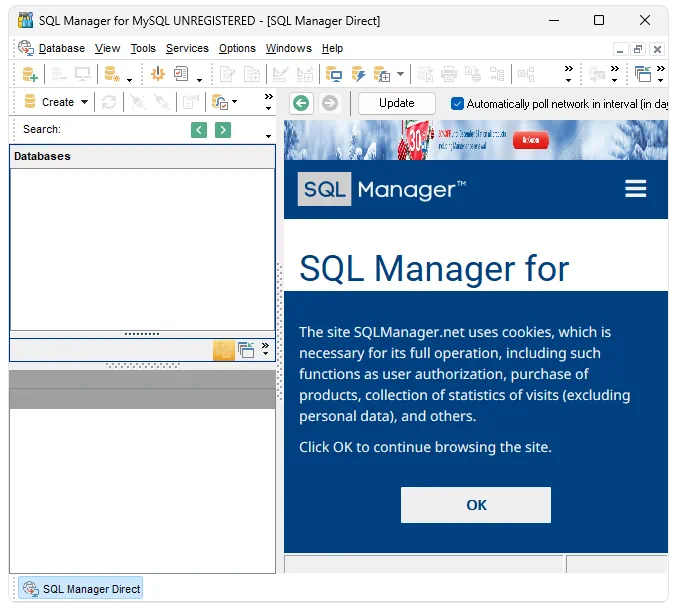Click the checklist document toolbar icon

pyautogui.click(x=181, y=74)
